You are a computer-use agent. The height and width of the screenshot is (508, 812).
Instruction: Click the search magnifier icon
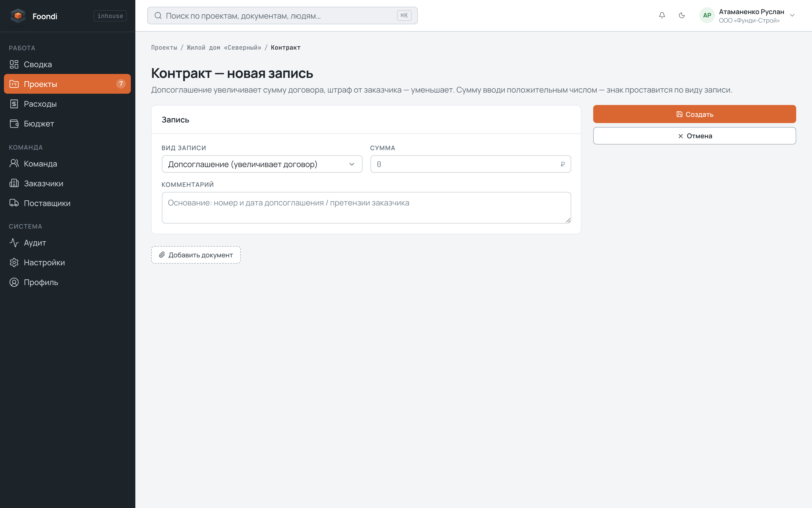click(158, 16)
